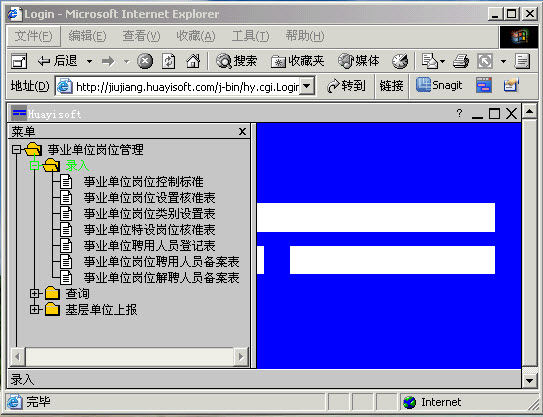
Task: Open 事业单位聘用人员登记表 item
Action: click(150, 246)
